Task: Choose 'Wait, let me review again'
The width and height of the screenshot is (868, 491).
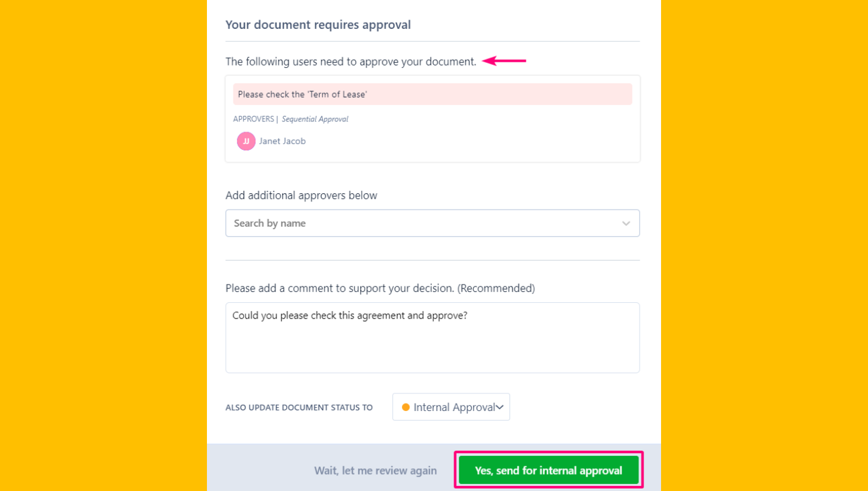Action: 376,470
